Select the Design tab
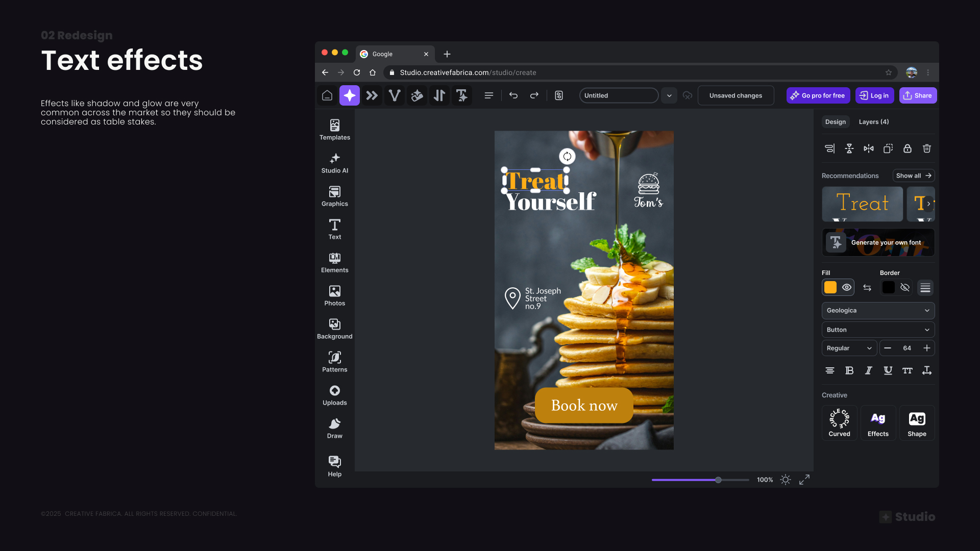Viewport: 980px width, 551px height. (x=835, y=122)
